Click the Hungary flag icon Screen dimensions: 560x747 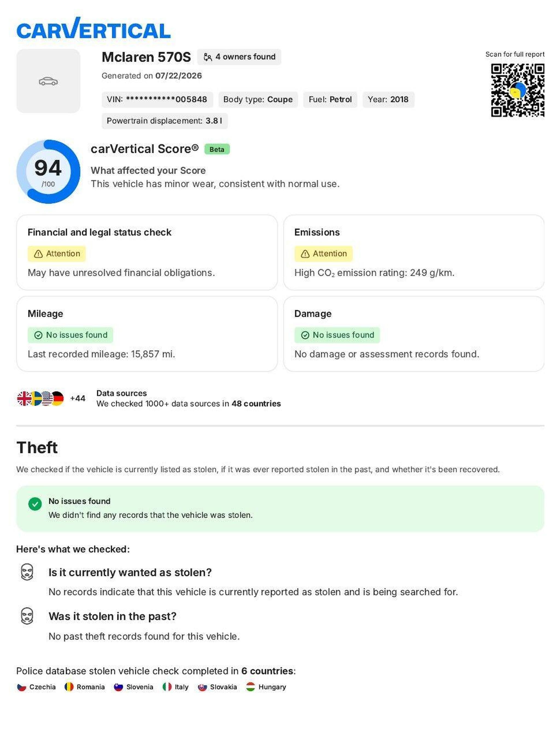[250, 687]
